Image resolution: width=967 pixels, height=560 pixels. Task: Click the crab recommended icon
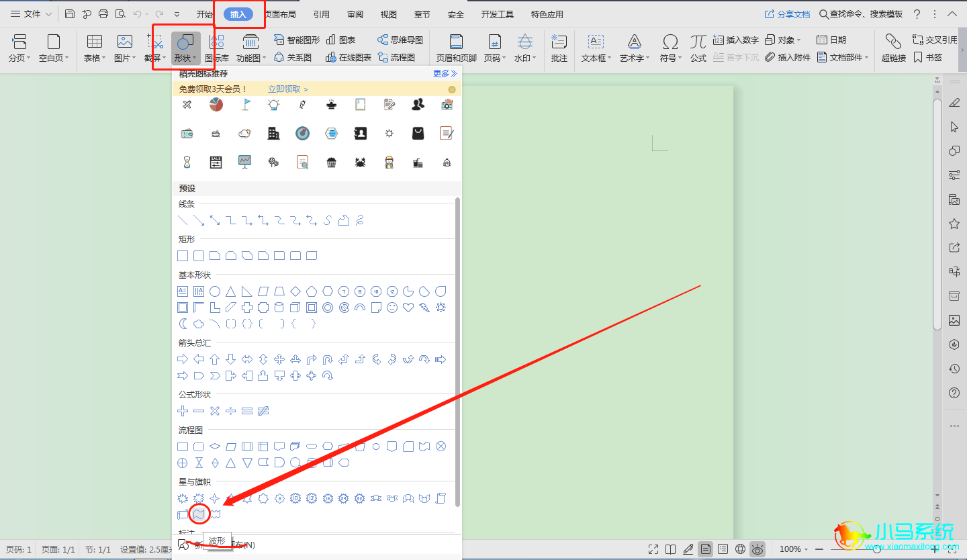360,162
